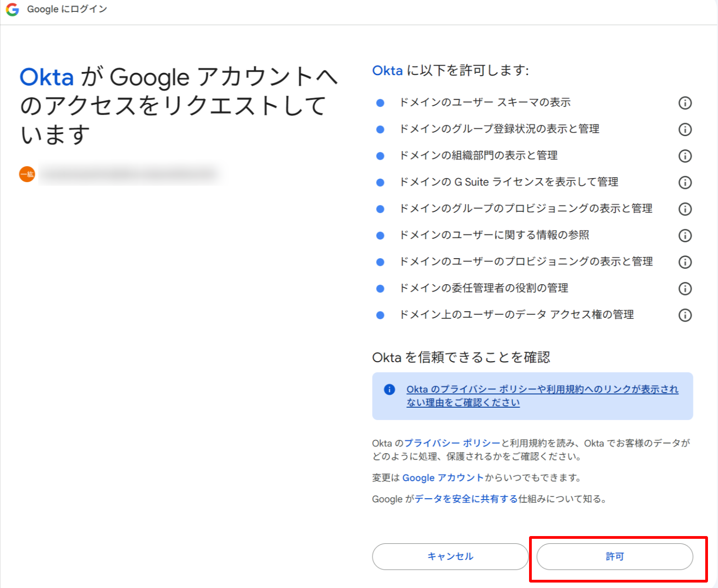Click the Google にログイン header text

[66, 9]
